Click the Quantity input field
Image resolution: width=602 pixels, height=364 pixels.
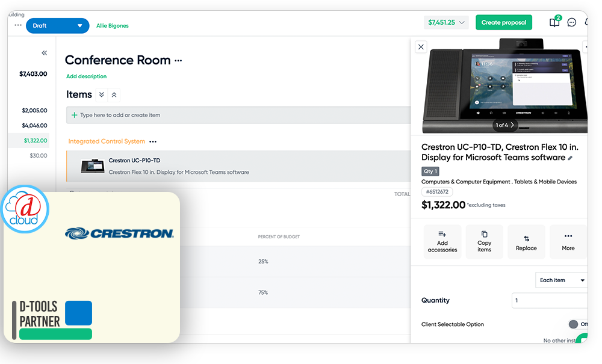[549, 300]
